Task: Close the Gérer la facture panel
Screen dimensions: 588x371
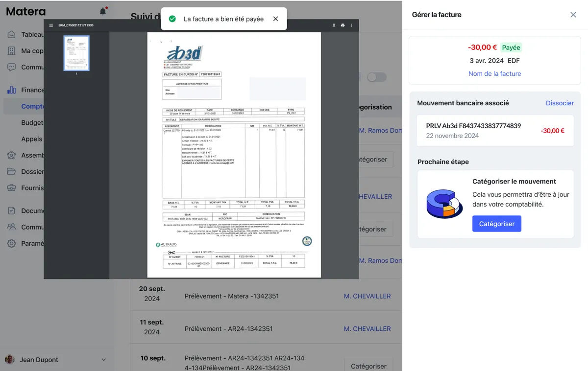Action: [573, 15]
